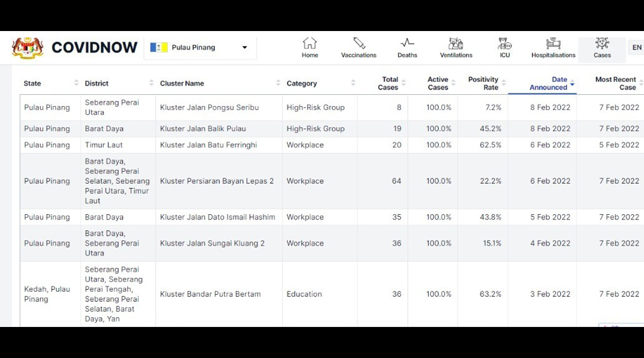Open the Deaths pulse-line icon
This screenshot has height=358, width=644.
tap(407, 43)
